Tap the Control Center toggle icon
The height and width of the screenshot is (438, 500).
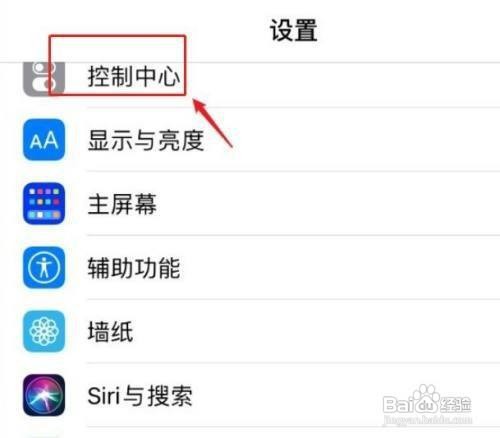(x=44, y=78)
